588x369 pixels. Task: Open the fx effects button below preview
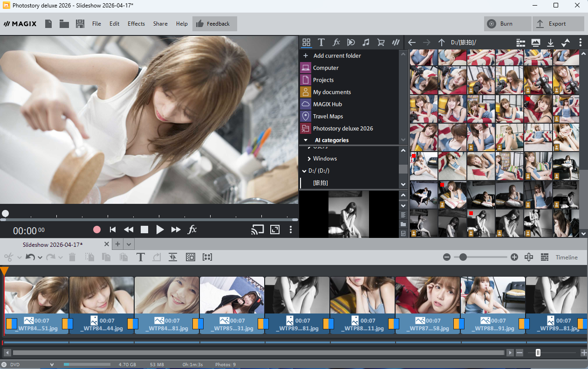[x=192, y=230]
